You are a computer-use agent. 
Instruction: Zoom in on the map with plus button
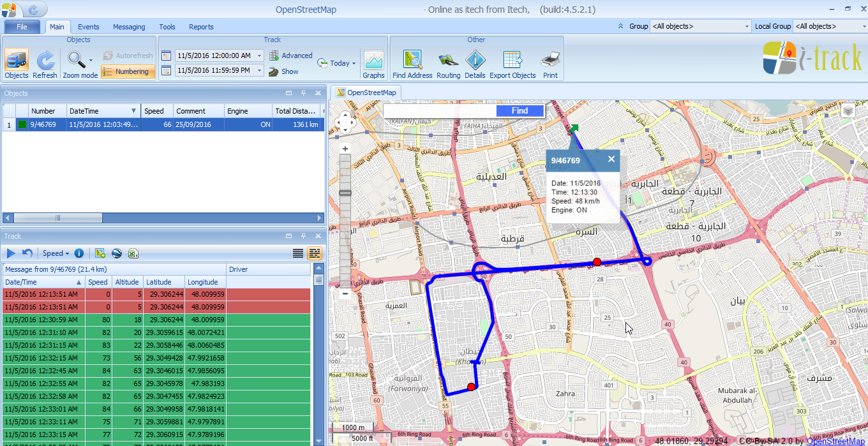(345, 149)
